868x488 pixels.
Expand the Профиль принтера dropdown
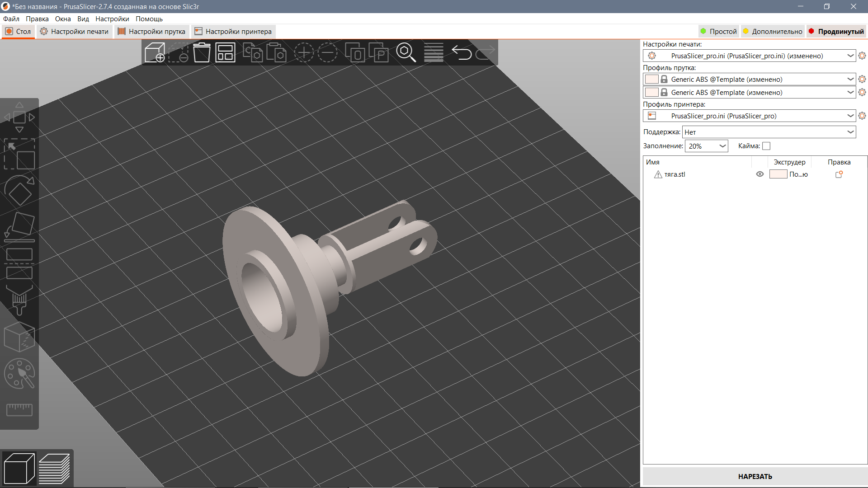750,116
